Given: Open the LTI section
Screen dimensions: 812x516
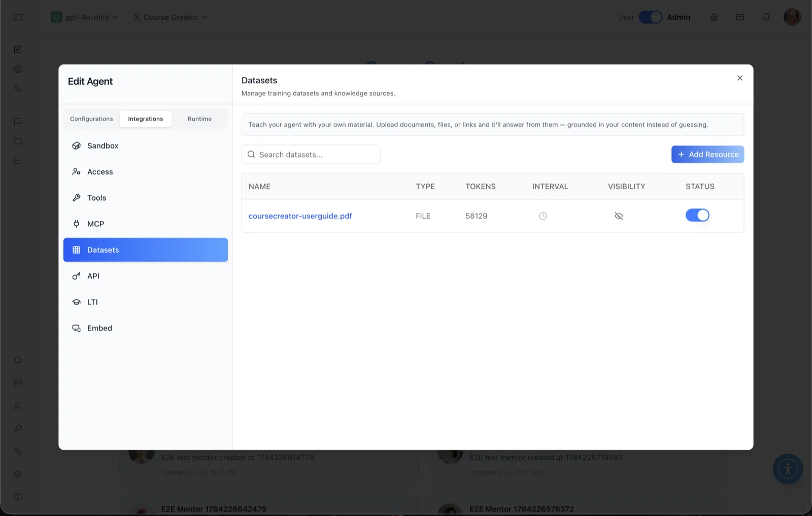Looking at the screenshot, I should pos(146,302).
